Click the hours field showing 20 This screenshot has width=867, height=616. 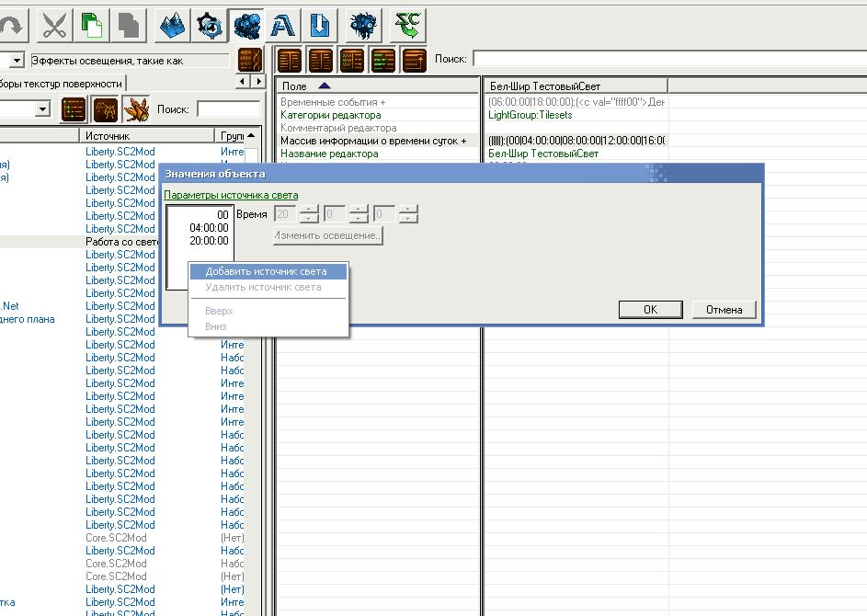pos(285,214)
